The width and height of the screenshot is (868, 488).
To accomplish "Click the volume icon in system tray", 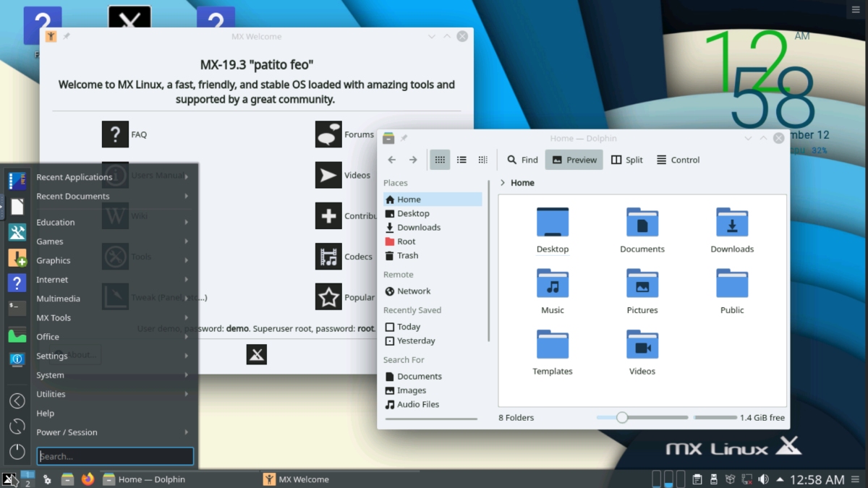I will pyautogui.click(x=762, y=479).
